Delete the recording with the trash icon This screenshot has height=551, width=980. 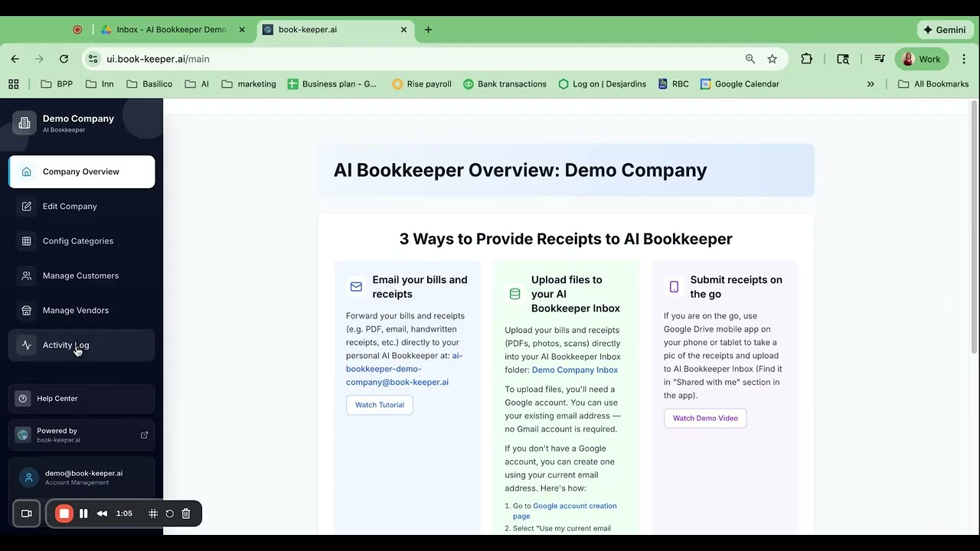coord(186,514)
